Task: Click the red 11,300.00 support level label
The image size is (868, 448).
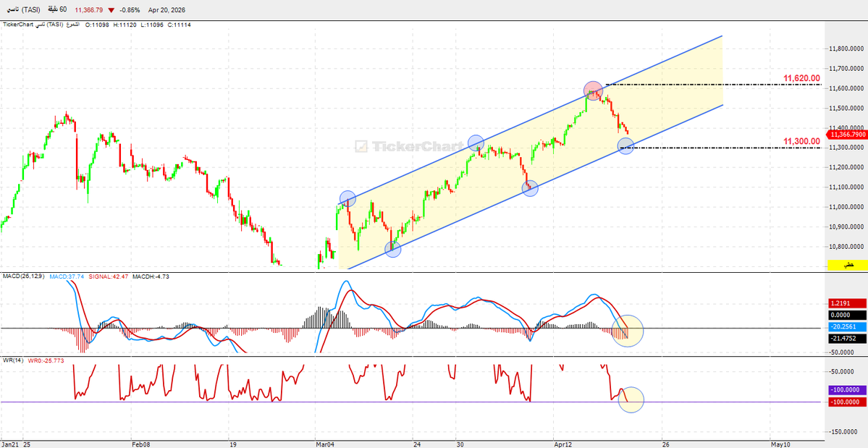Action: (x=801, y=142)
